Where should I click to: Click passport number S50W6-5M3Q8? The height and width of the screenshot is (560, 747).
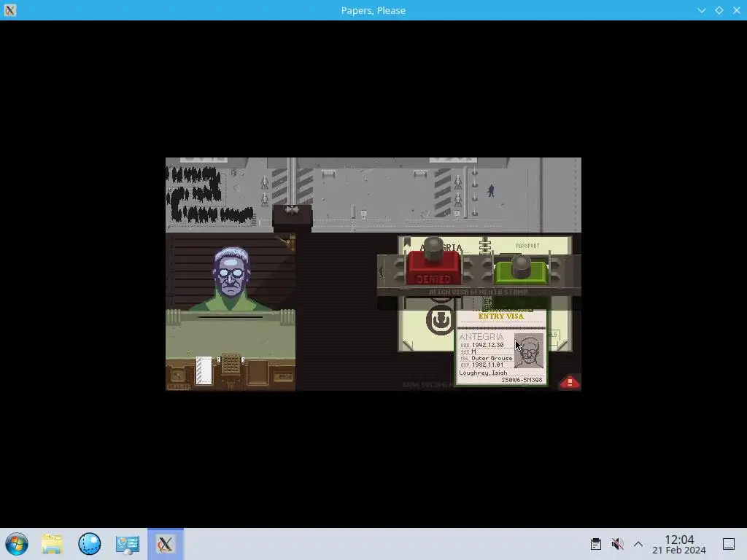pos(522,380)
